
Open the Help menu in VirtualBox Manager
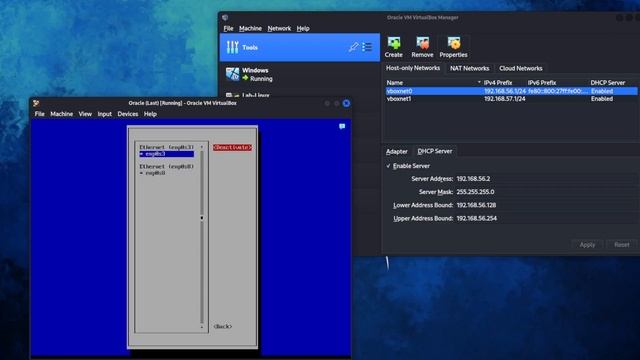tap(303, 29)
